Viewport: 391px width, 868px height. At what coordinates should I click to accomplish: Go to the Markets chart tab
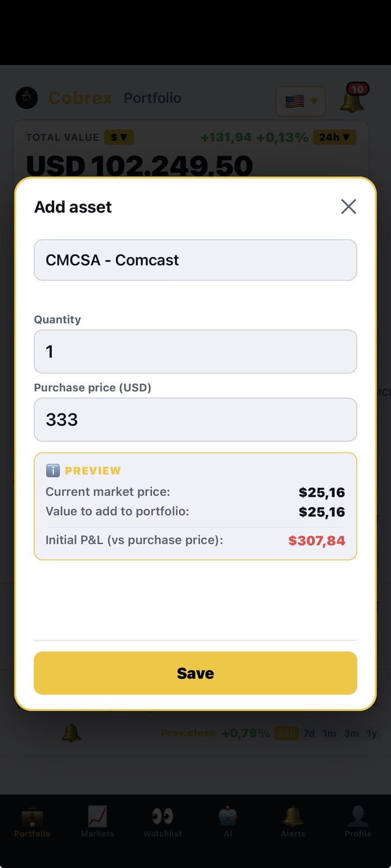[97, 822]
